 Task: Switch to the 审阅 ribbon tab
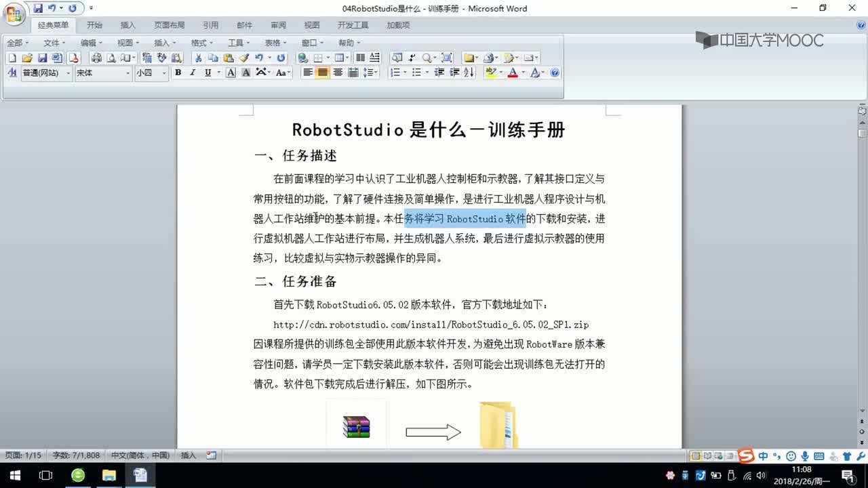coord(278,25)
